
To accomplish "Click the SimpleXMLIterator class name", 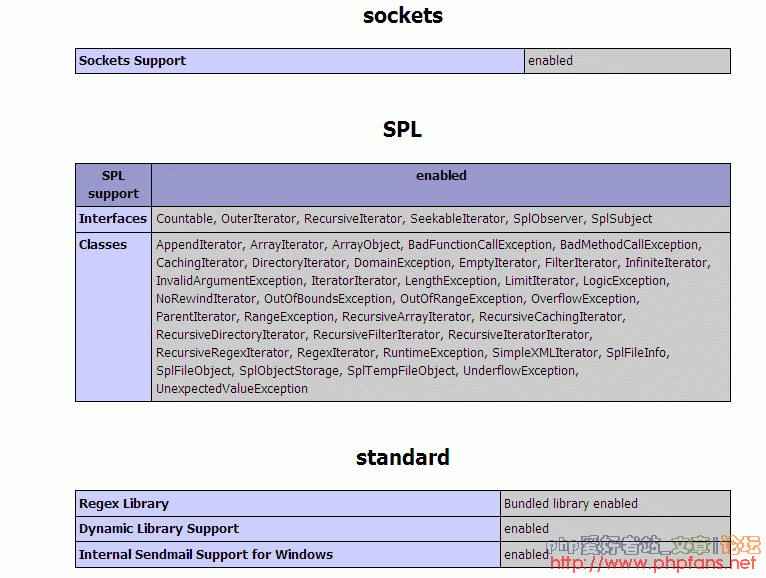I will pos(545,353).
